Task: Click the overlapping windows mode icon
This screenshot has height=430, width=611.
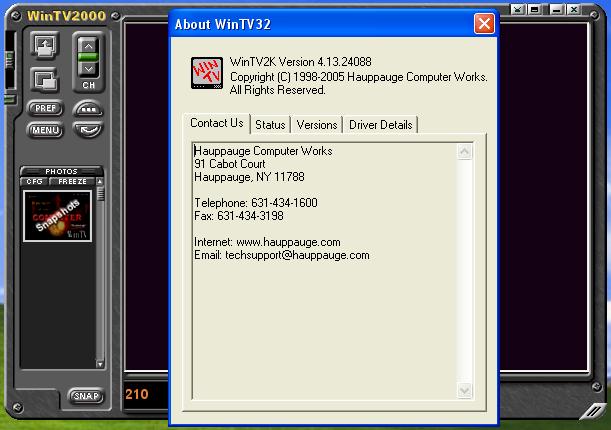Action: [45, 80]
